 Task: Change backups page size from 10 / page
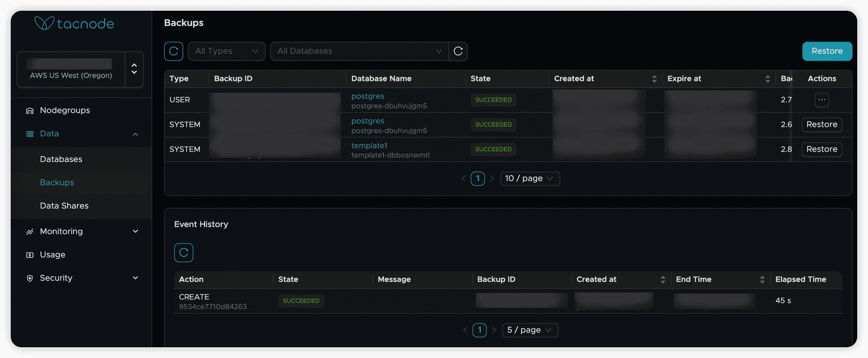click(x=530, y=179)
